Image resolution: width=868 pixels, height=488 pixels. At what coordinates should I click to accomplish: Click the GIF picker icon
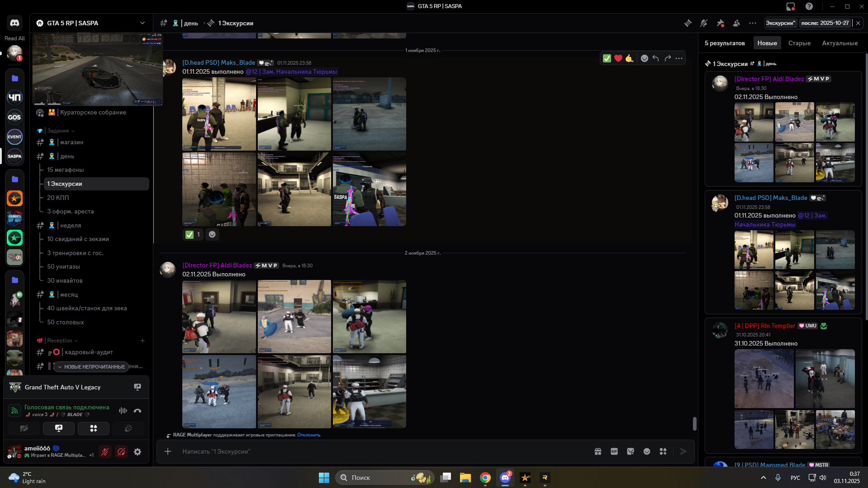(614, 451)
